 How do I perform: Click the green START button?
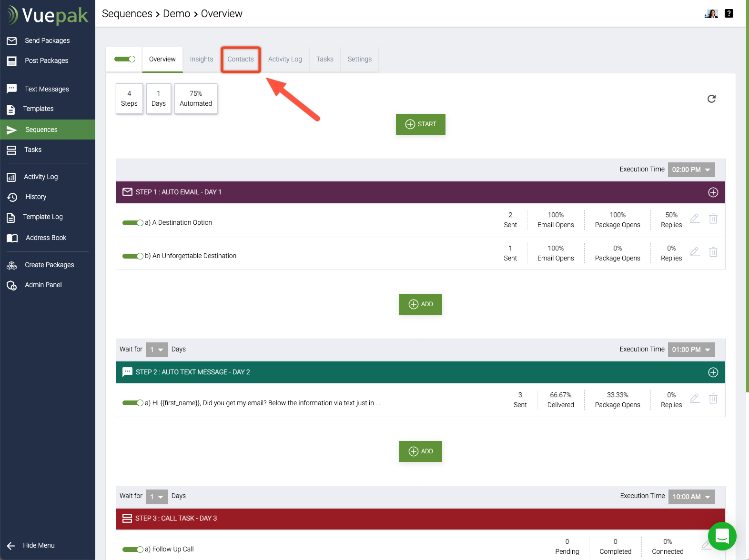420,124
